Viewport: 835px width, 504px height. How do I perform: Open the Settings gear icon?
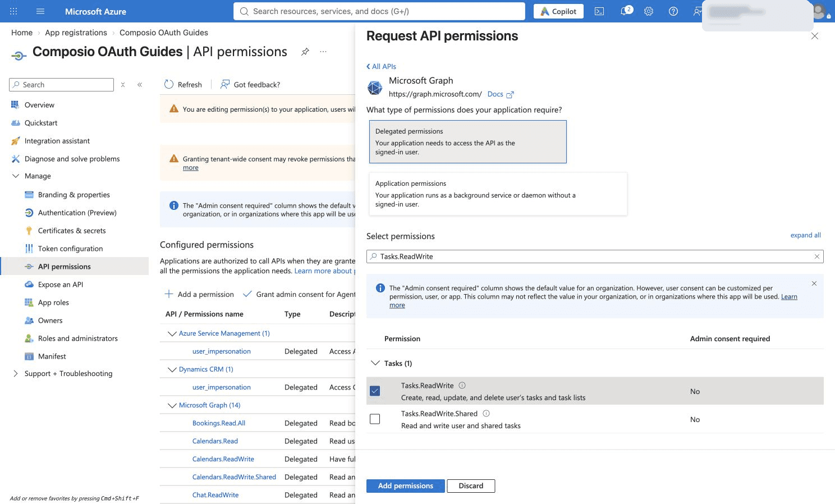click(649, 11)
